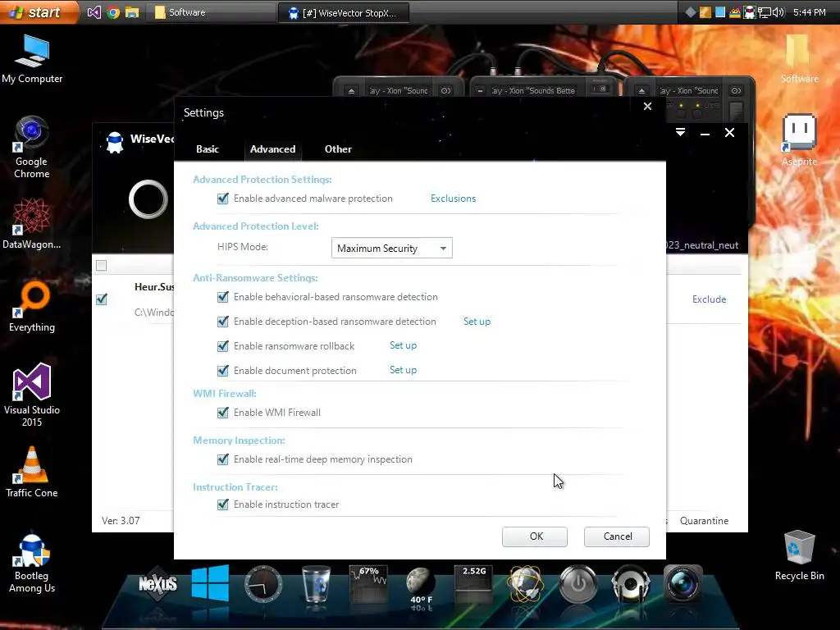The height and width of the screenshot is (630, 840).
Task: Open Traffic Cone VLC desktop shortcut
Action: [32, 472]
